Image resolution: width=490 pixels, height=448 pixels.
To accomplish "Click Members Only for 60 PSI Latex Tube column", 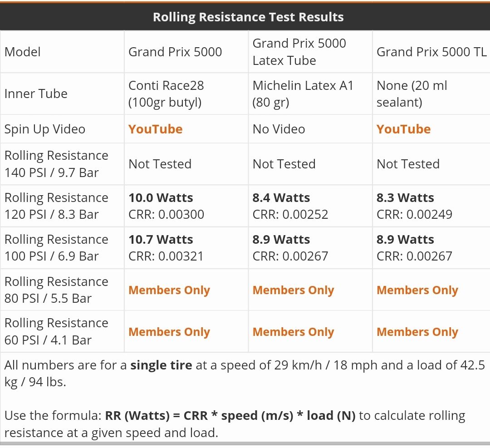I will (x=293, y=332).
